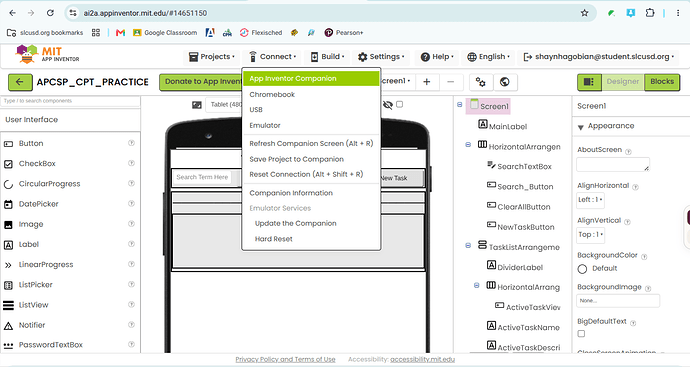The width and height of the screenshot is (690, 367).
Task: Click the BackgroundColor Default swatch
Action: point(582,269)
